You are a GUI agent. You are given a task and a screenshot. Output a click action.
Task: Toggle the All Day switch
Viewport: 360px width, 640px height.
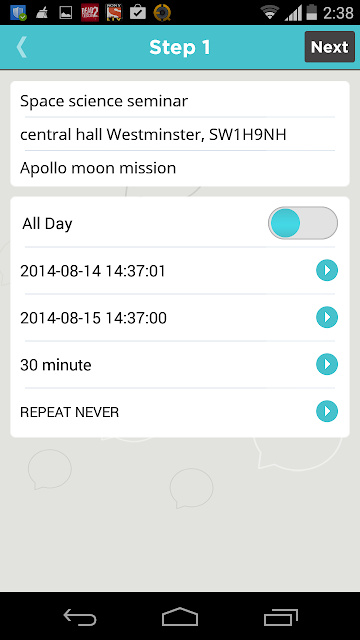coord(303,223)
